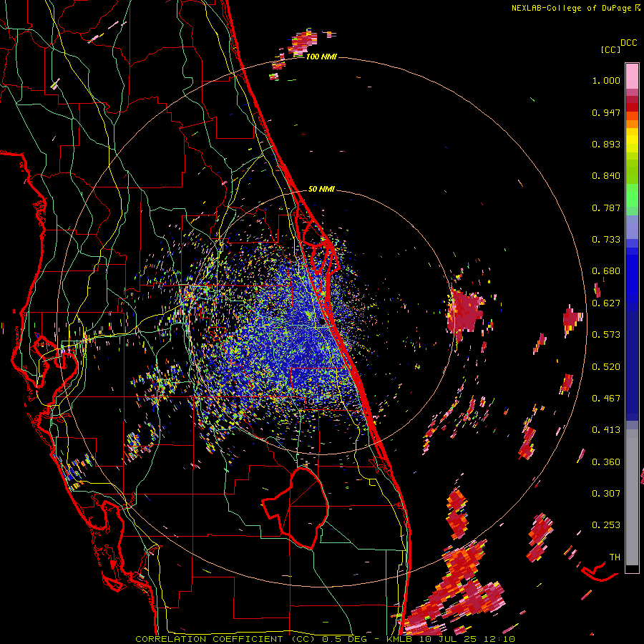The width and height of the screenshot is (644, 644).
Task: Select the 0.893 legend value
Action: (x=606, y=144)
